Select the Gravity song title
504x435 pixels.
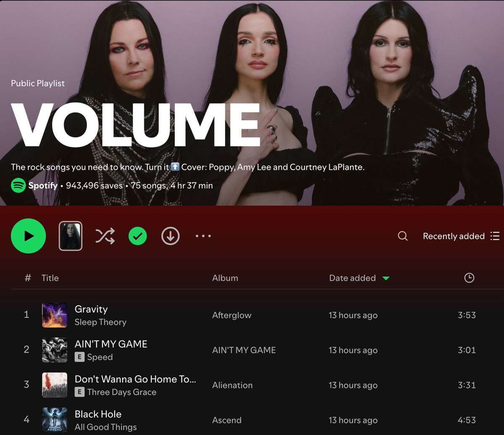(91, 309)
